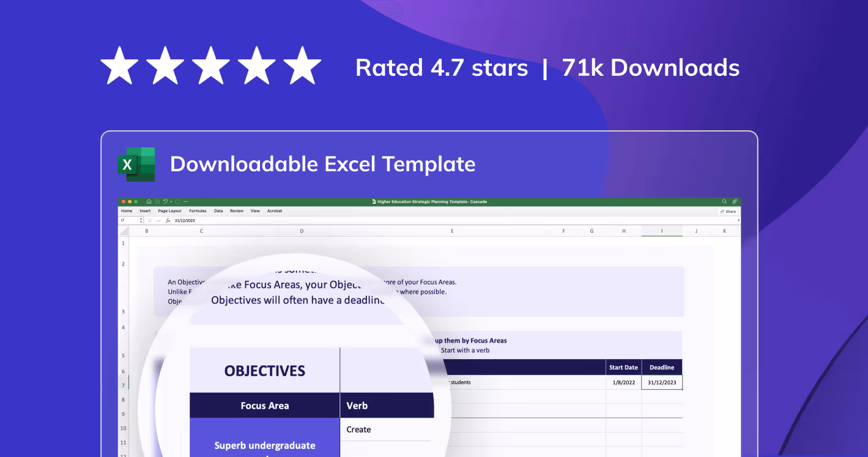Screen dimensions: 868x457
Task: Click the fx insert function icon
Action: [x=168, y=220]
